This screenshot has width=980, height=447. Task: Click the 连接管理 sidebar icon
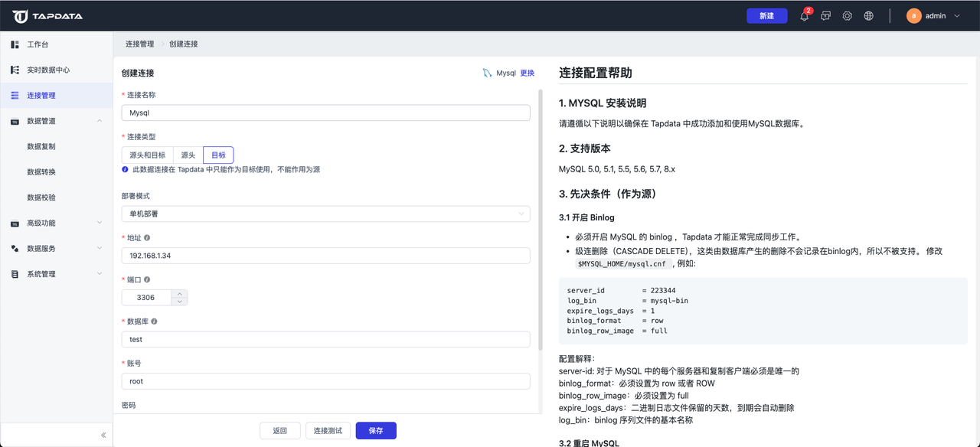[x=15, y=95]
